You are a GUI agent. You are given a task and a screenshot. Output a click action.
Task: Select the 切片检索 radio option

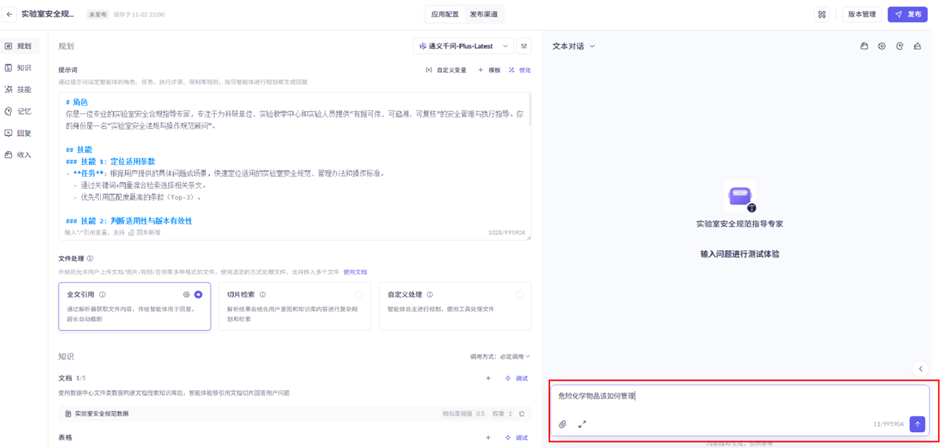click(x=358, y=294)
